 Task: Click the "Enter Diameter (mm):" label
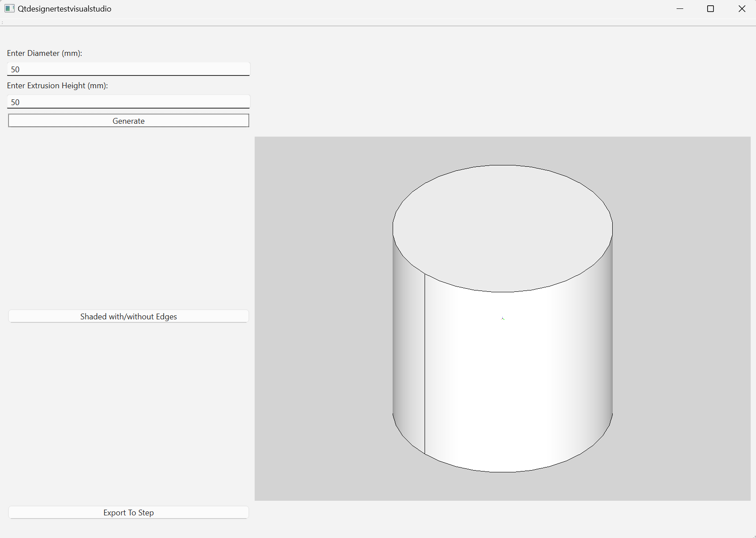pyautogui.click(x=44, y=53)
